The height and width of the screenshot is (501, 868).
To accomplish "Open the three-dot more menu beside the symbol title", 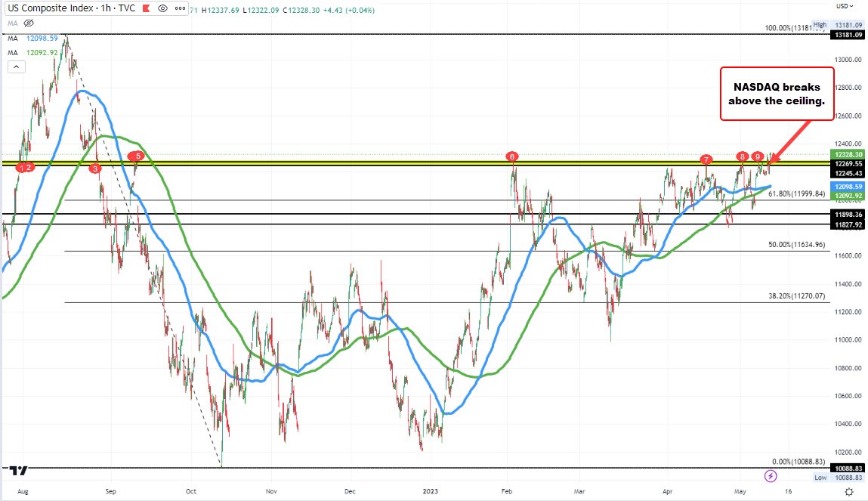I will point(180,8).
